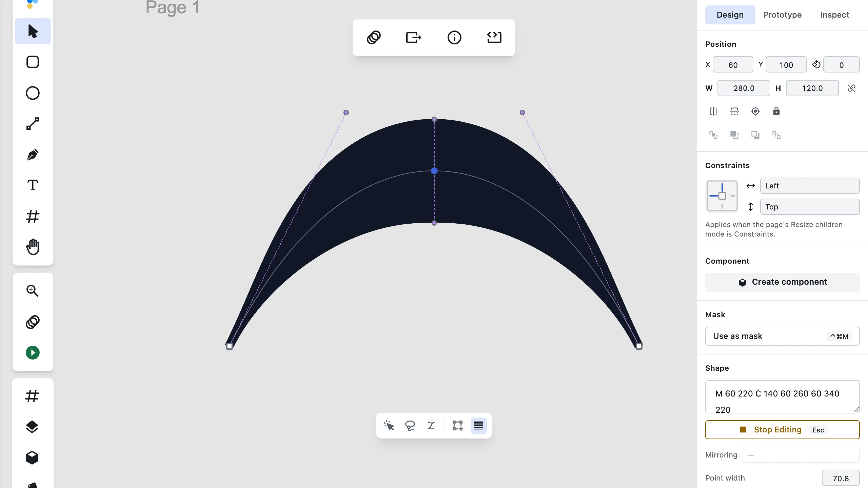Open the vertical constraint Top dropdown
This screenshot has width=868, height=488.
(x=810, y=207)
